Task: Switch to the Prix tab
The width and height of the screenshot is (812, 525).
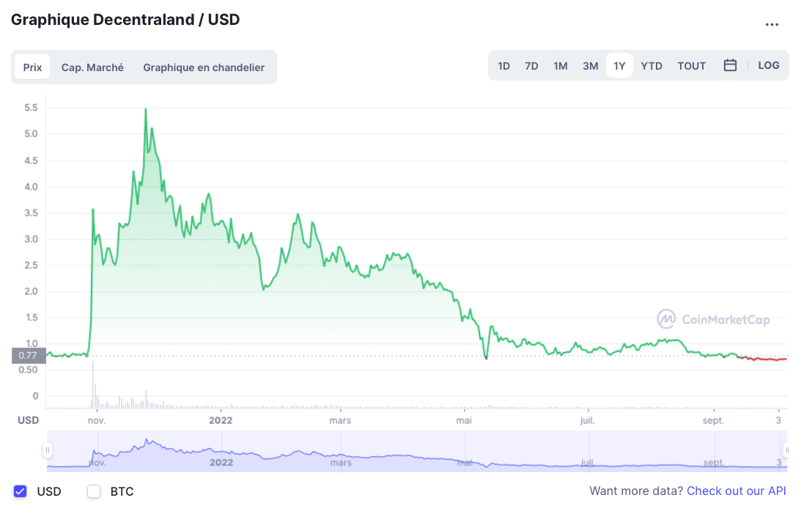Action: pos(32,67)
